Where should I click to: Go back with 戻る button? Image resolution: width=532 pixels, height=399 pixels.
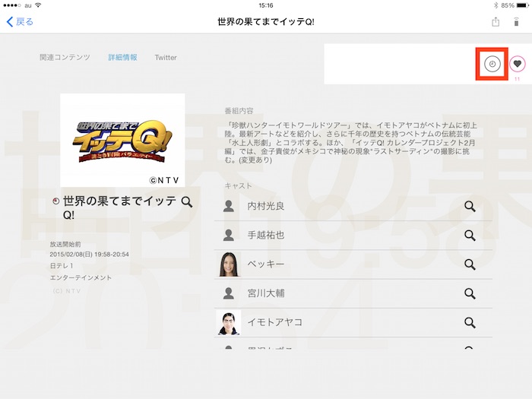click(x=21, y=22)
